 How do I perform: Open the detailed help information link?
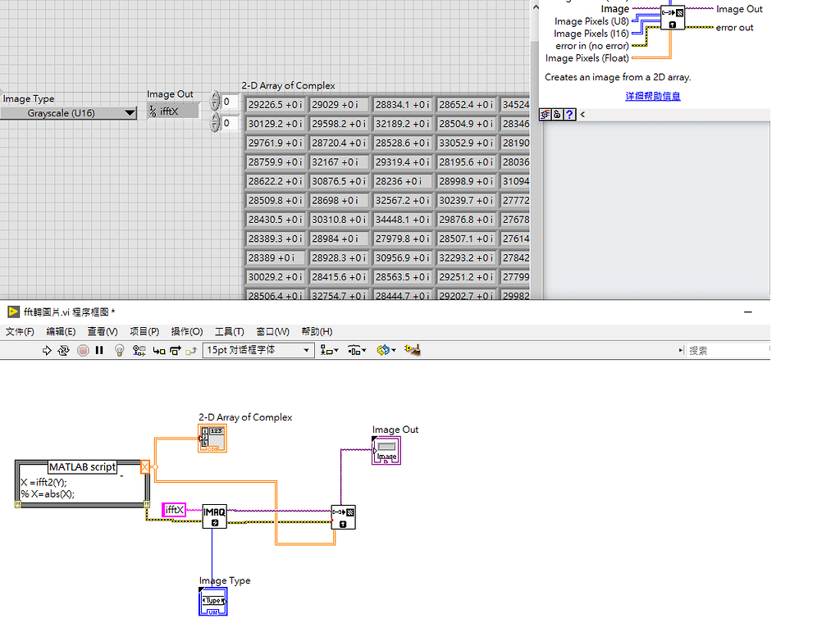point(652,97)
